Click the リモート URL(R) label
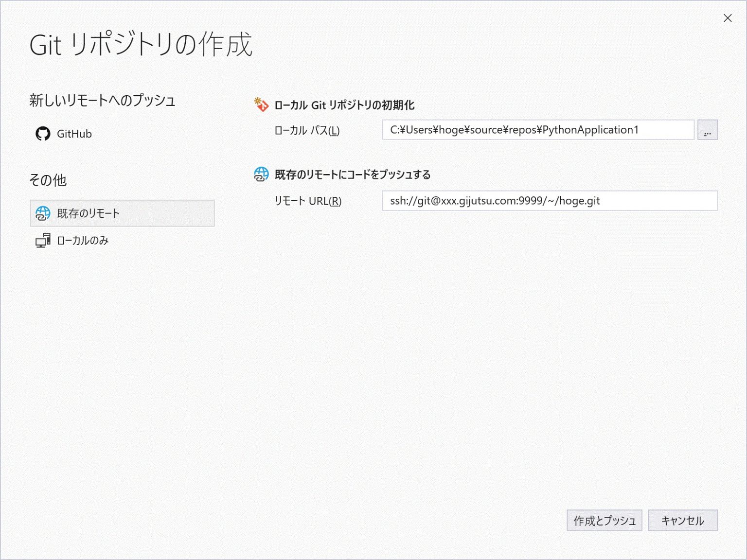This screenshot has height=560, width=747. [308, 201]
